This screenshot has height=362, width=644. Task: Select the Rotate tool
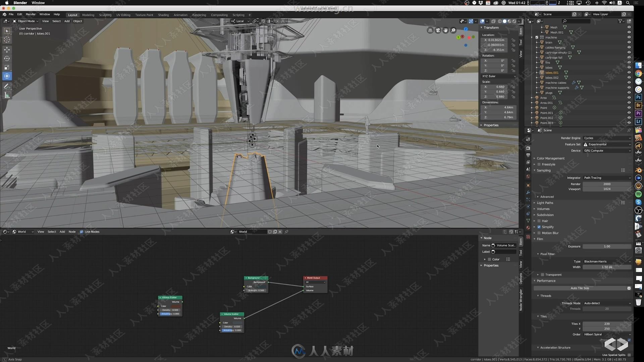coord(7,58)
